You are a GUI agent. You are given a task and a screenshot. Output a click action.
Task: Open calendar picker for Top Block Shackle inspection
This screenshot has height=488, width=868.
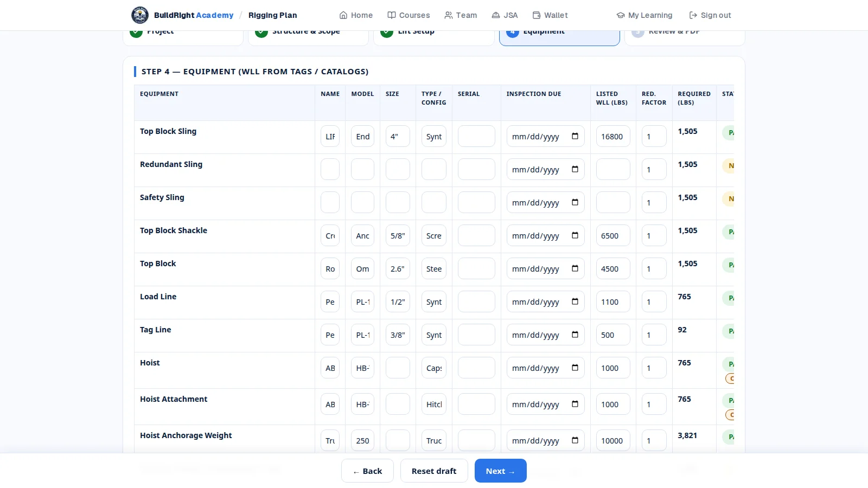point(575,235)
